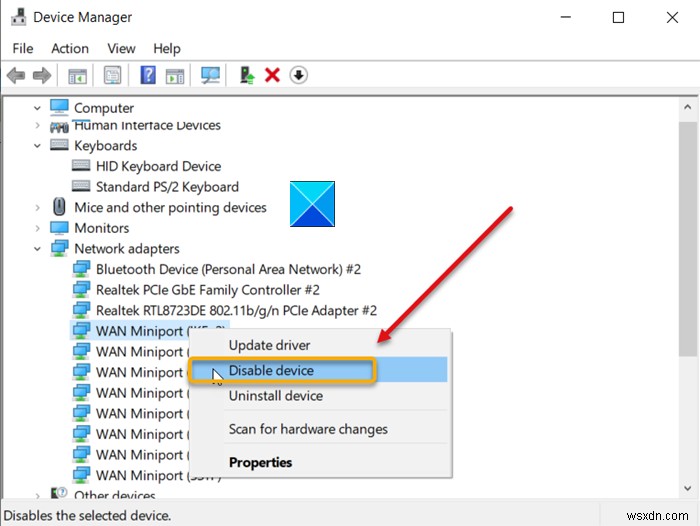Open the Action menu
Screen dimensions: 700x526
[70, 48]
